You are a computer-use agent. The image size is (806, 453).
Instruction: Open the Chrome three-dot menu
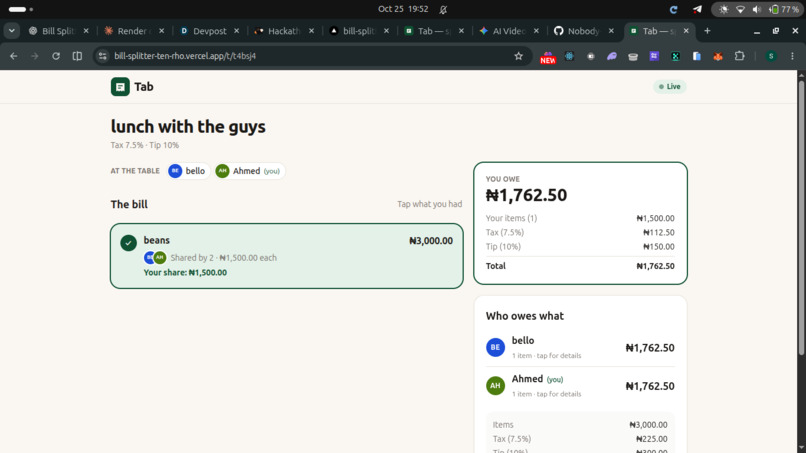(792, 56)
